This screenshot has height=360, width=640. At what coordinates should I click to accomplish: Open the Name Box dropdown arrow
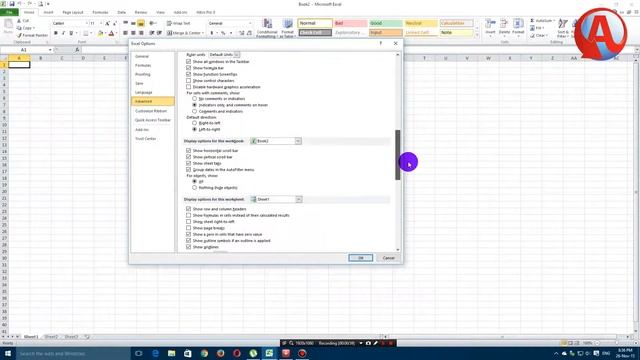pos(50,50)
